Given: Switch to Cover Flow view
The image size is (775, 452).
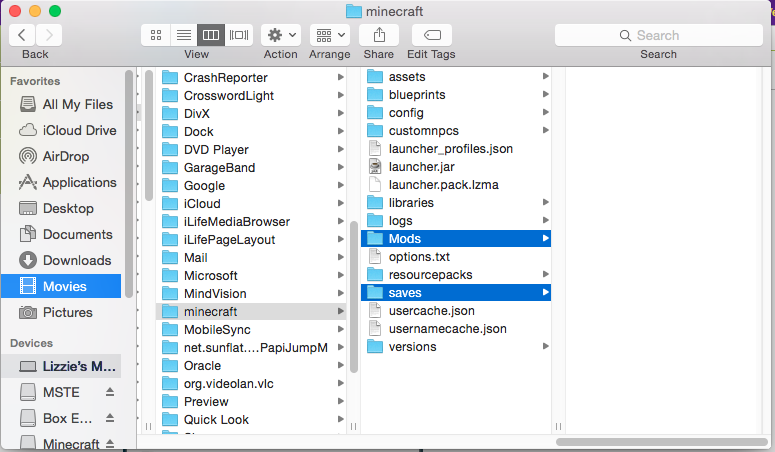Looking at the screenshot, I should pos(239,35).
